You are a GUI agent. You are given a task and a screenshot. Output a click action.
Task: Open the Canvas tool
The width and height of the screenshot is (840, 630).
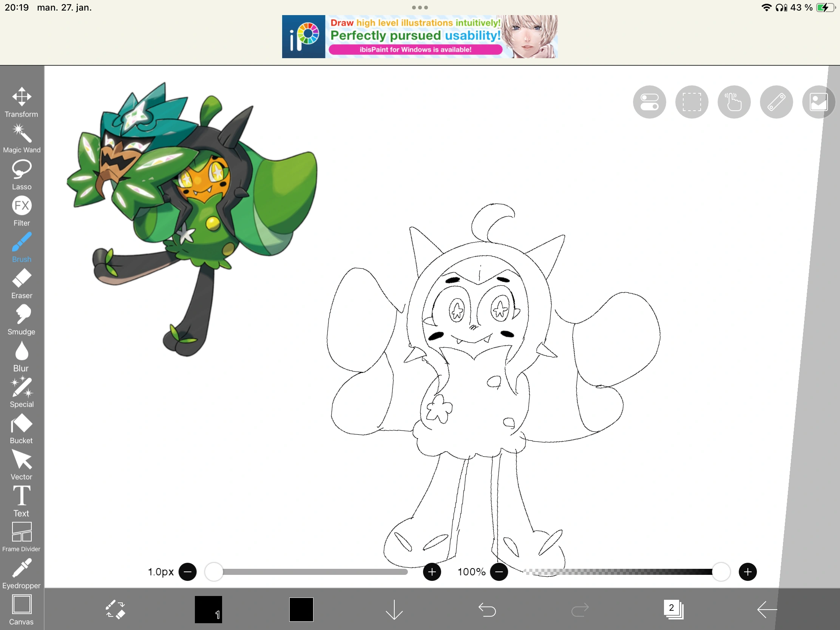[x=22, y=610]
